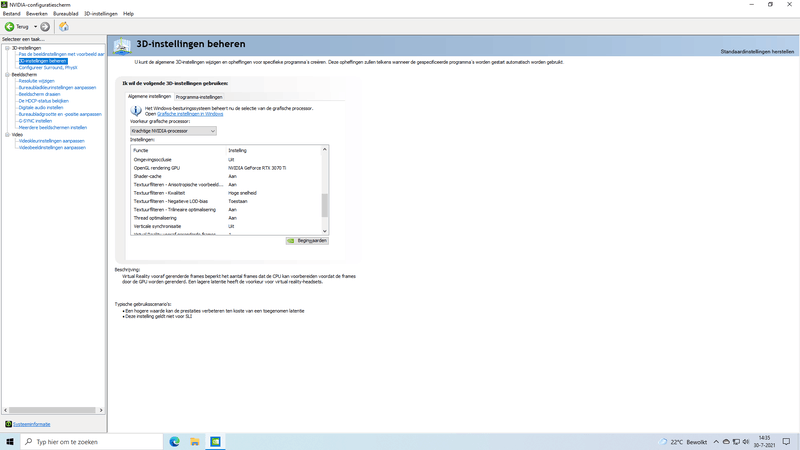Screen dimensions: 800x450
Task: Click the settings list scrollbar thumb
Action: tap(324, 206)
